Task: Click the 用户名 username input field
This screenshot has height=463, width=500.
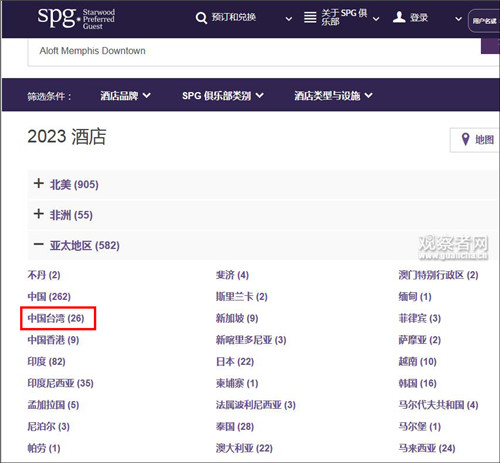Action: [484, 21]
